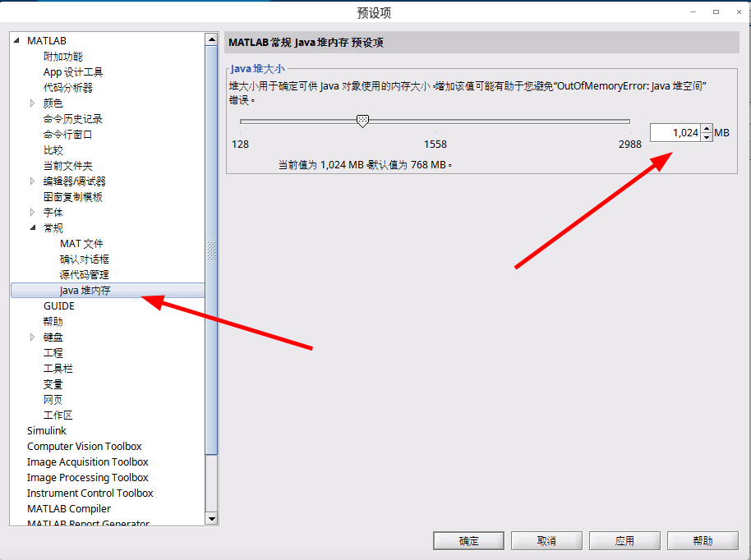Open GUIDE preferences

click(x=59, y=305)
